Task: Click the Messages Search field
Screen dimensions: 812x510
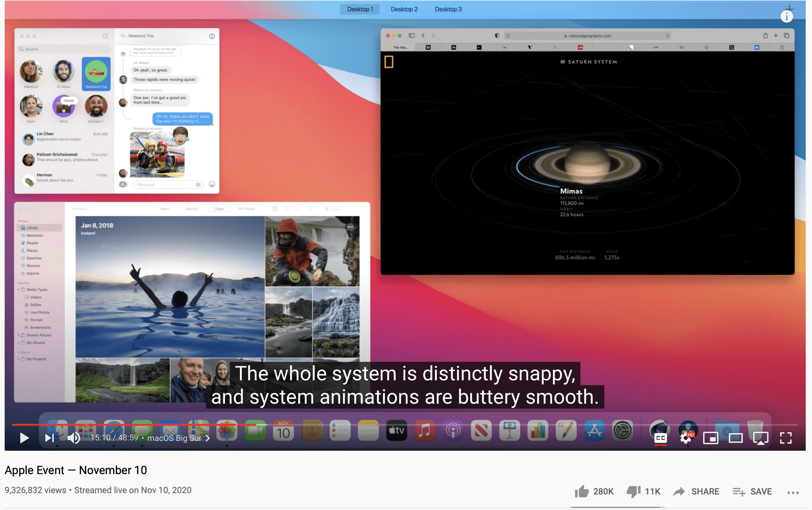Action: (64, 49)
